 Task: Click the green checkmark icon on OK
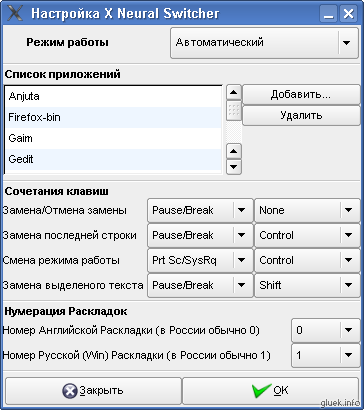point(262,390)
